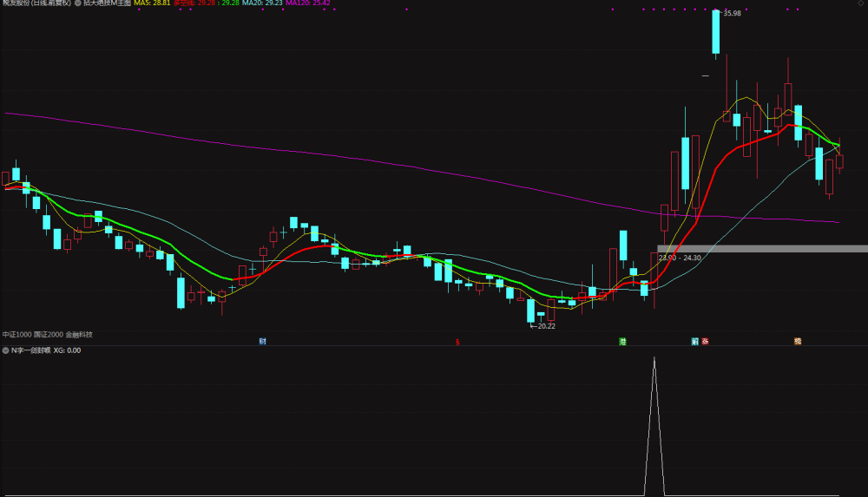Click the MA20: 29.23 label

[x=262, y=3]
